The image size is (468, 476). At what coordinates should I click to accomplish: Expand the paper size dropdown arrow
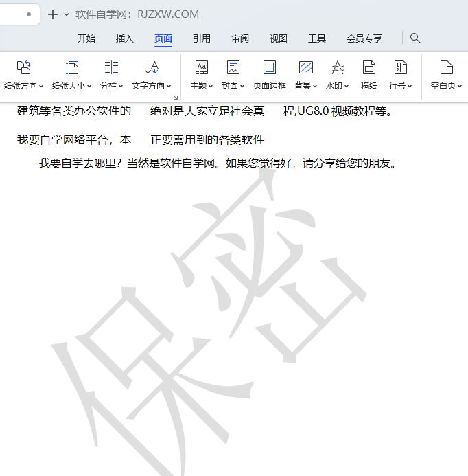[x=89, y=87]
